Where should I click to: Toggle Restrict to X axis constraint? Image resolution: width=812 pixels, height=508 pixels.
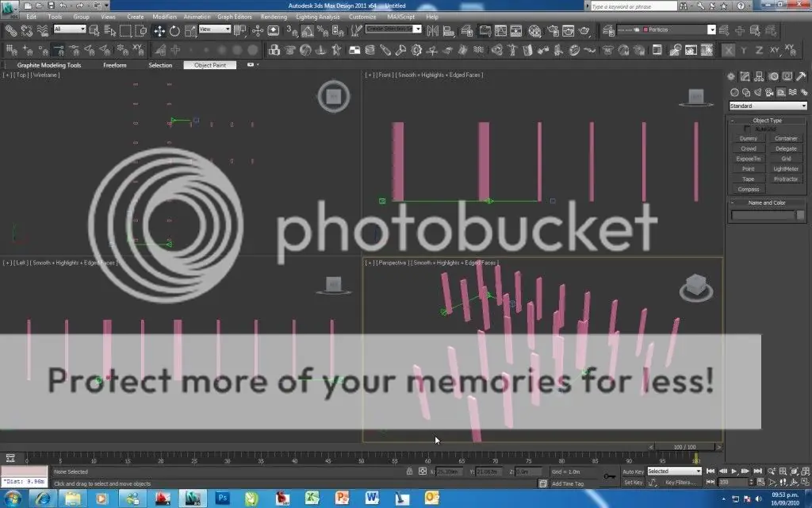[x=729, y=50]
